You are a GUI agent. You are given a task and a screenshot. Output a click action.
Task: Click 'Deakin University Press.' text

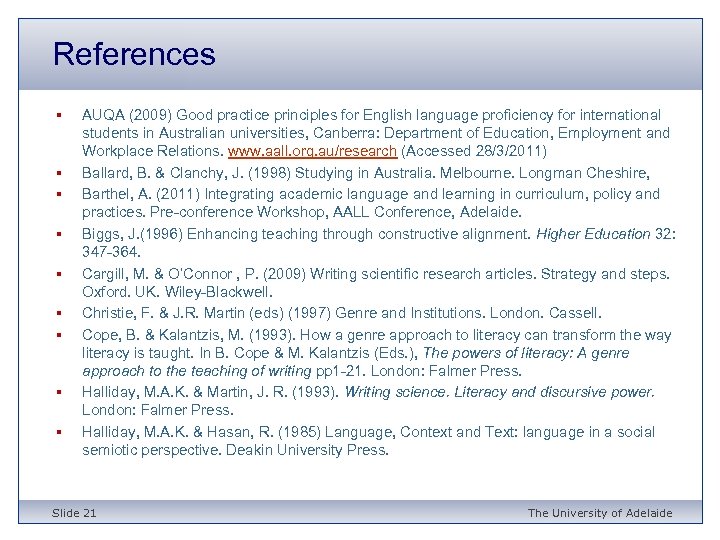(x=307, y=450)
